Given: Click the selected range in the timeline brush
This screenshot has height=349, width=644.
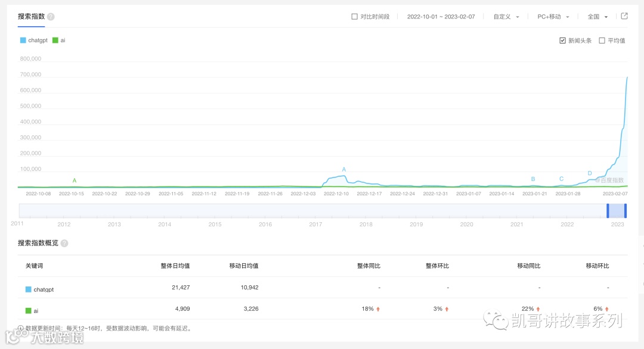Looking at the screenshot, I should coord(617,210).
